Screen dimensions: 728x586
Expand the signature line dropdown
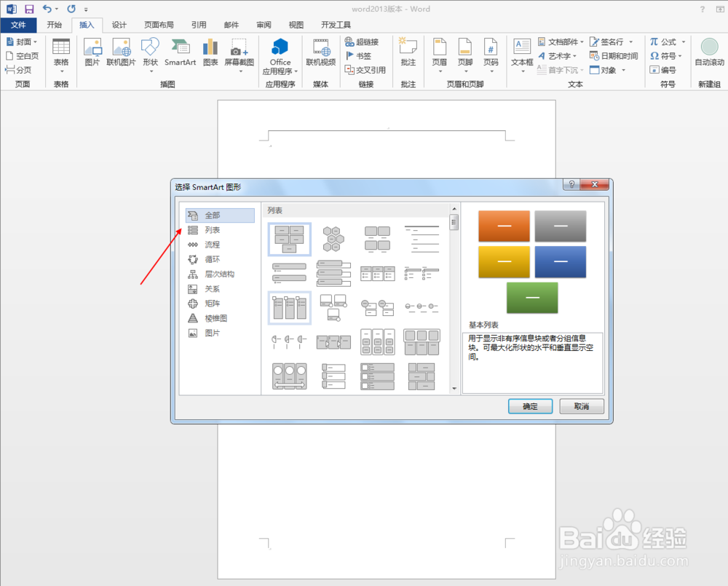click(x=631, y=41)
